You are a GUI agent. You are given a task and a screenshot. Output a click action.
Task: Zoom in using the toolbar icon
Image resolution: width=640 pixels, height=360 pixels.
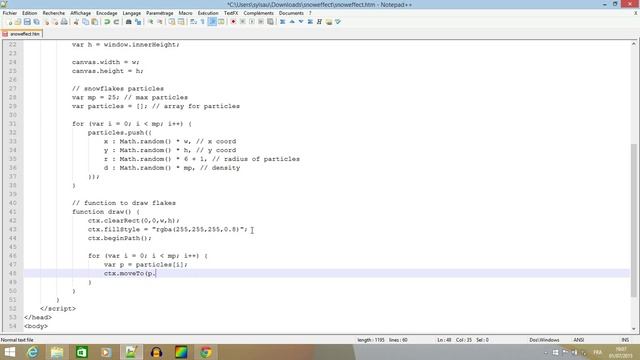(151, 22)
